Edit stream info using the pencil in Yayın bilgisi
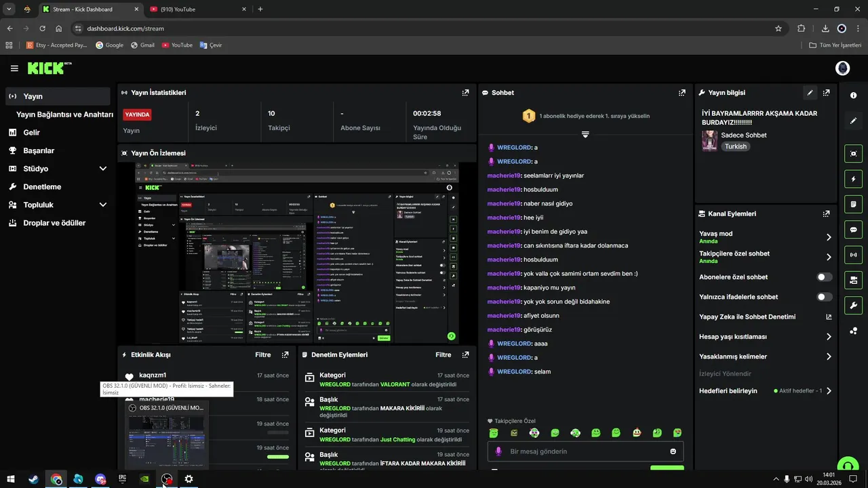Viewport: 868px width, 488px height. [x=810, y=92]
